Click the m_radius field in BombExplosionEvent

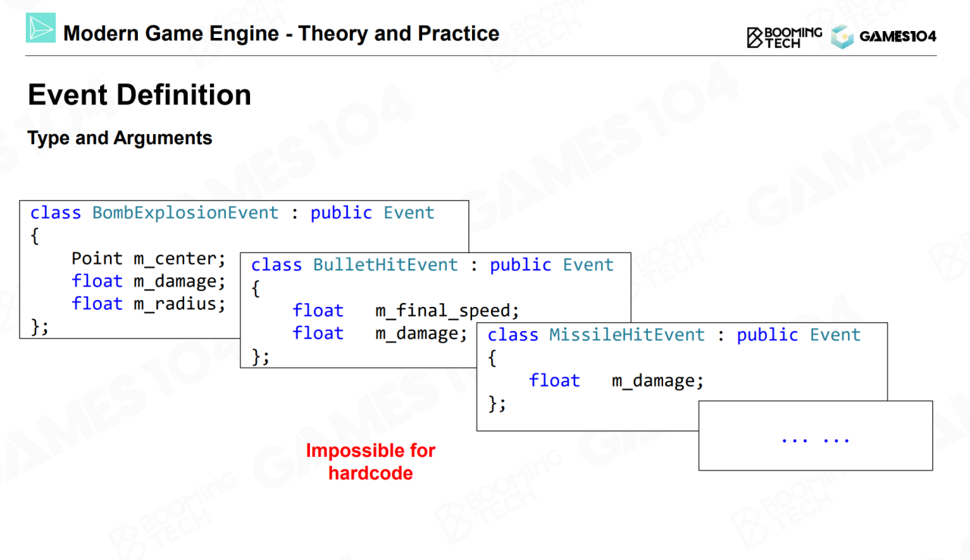point(180,304)
